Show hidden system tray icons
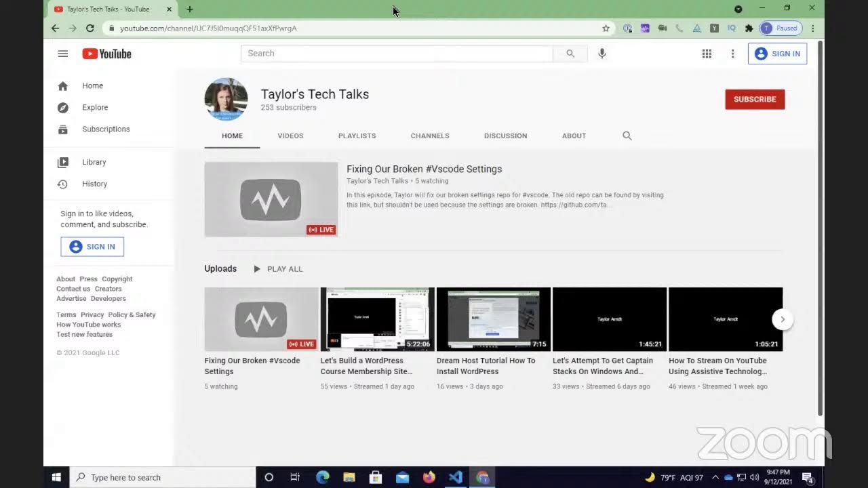Image resolution: width=868 pixels, height=488 pixels. click(x=715, y=477)
